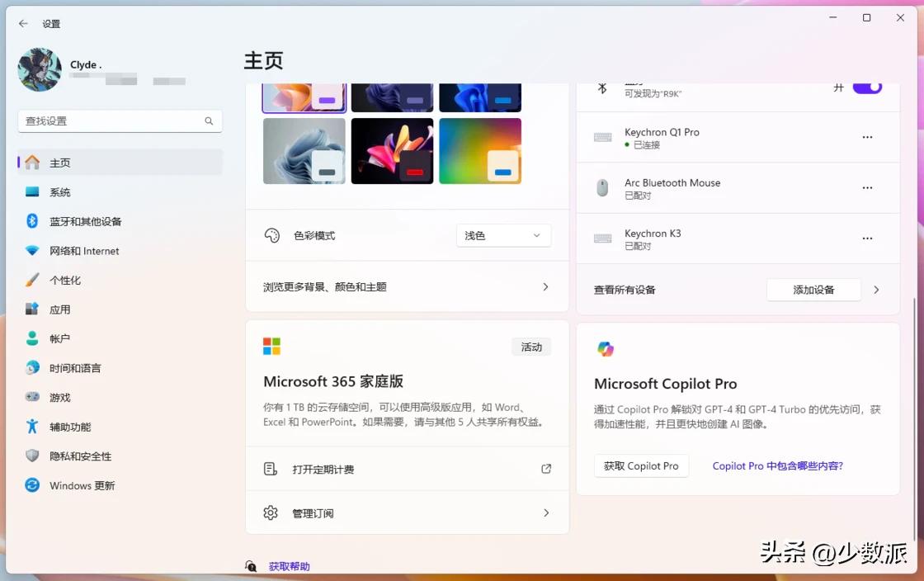
Task: Open more options for Keychron Q1 Pro
Action: 867,138
